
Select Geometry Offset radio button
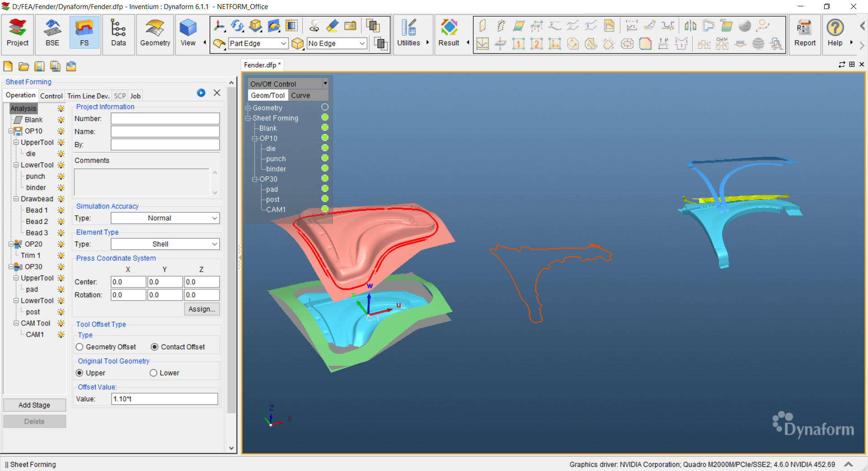pos(80,347)
